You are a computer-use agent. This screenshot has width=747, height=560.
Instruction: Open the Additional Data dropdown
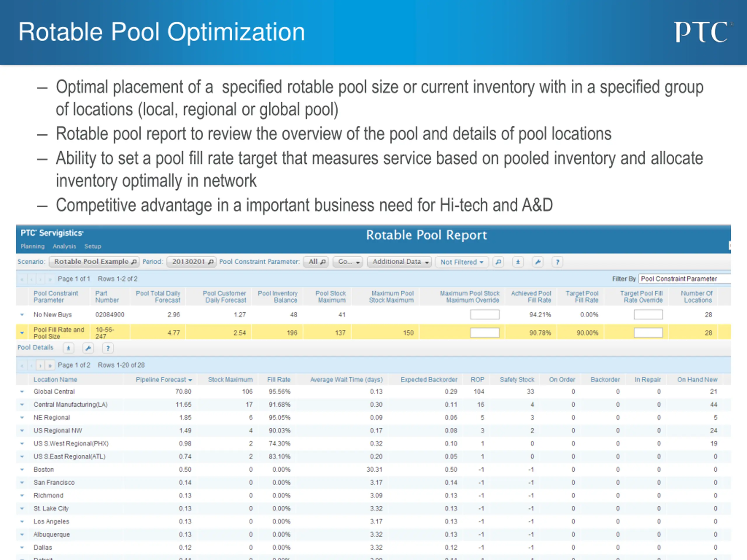click(x=399, y=262)
